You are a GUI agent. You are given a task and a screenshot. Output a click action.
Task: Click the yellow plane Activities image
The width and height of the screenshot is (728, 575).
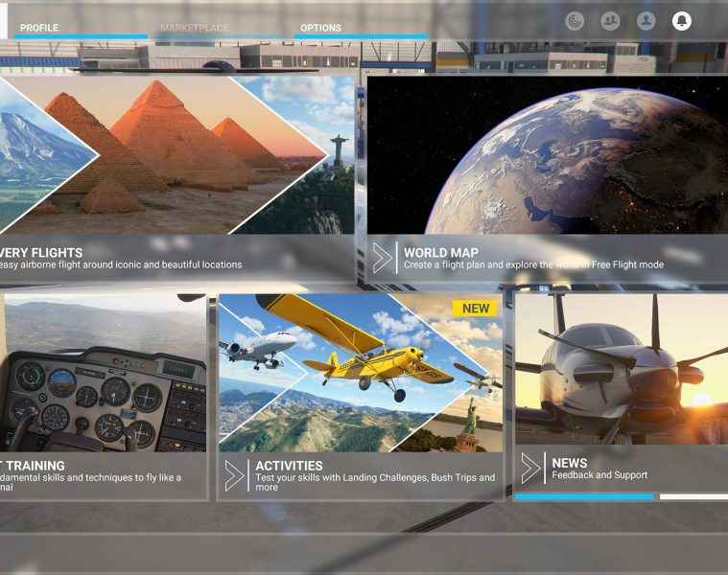pos(361,373)
